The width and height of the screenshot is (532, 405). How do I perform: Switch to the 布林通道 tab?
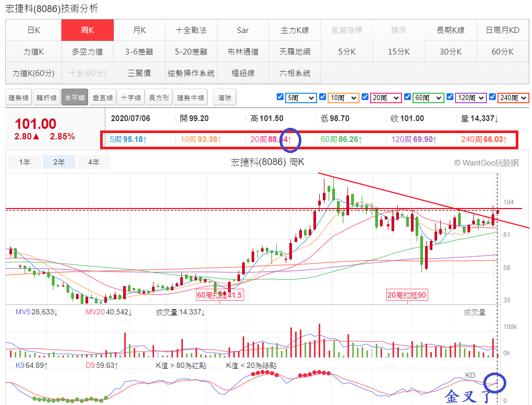tap(243, 51)
